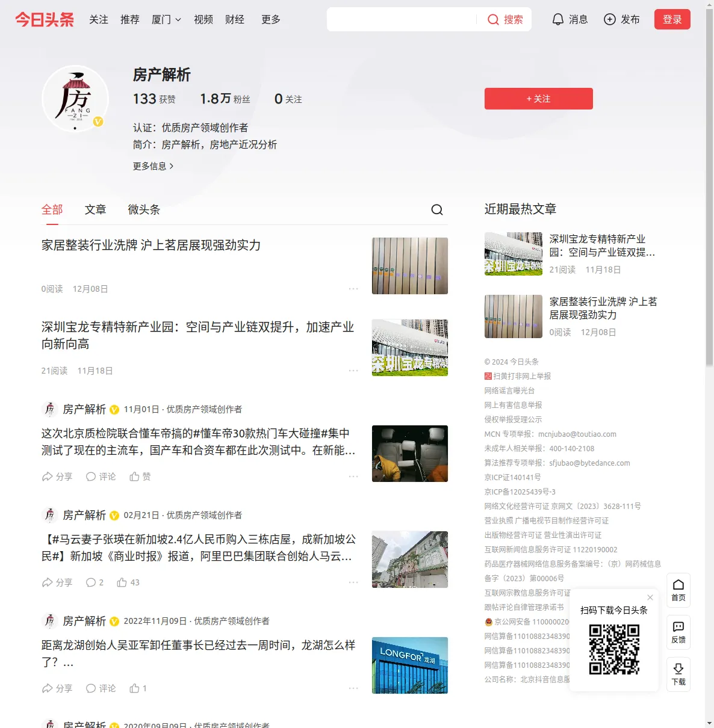Follow 房产解析 with the +关注 button
This screenshot has height=728, width=714.
point(539,99)
